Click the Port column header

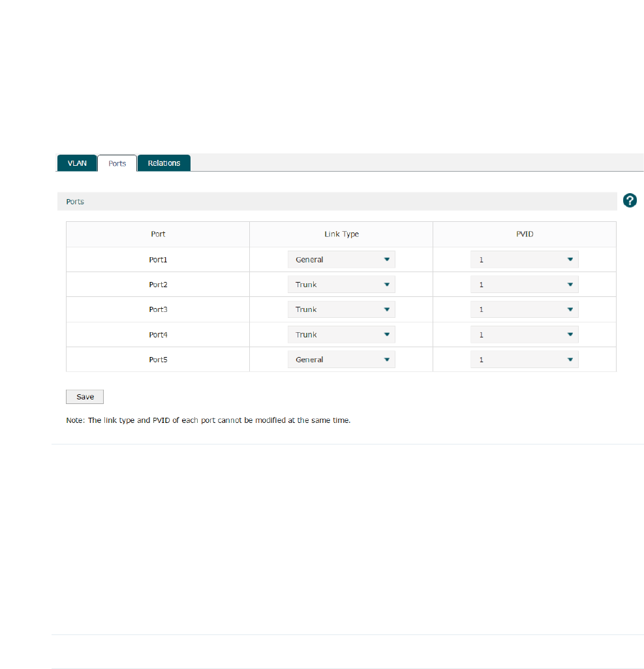[158, 234]
